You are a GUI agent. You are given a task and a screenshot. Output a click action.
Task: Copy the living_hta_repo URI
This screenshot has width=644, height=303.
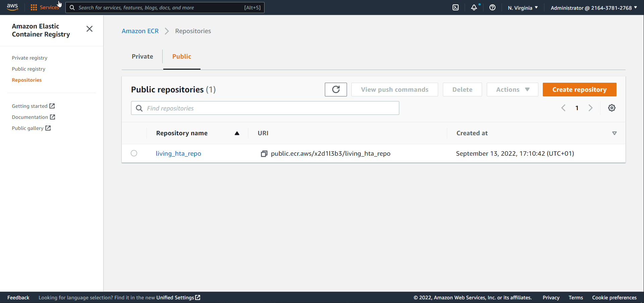coord(264,153)
